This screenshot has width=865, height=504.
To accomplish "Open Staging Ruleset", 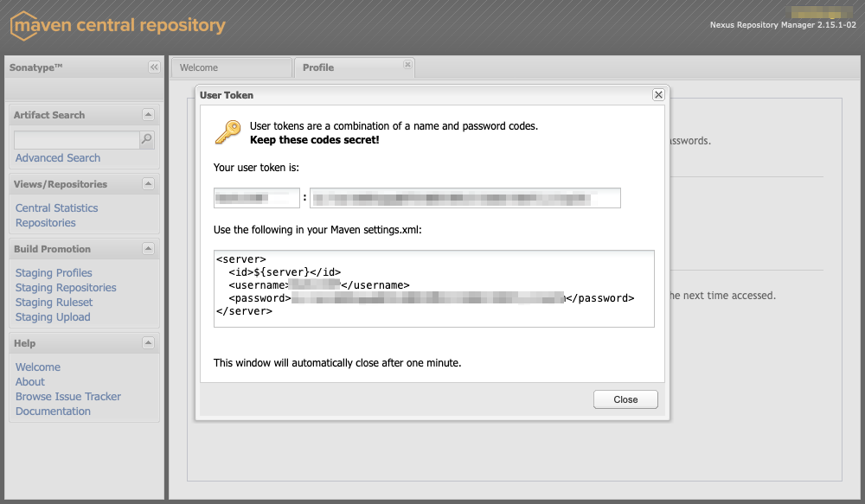I will click(54, 303).
